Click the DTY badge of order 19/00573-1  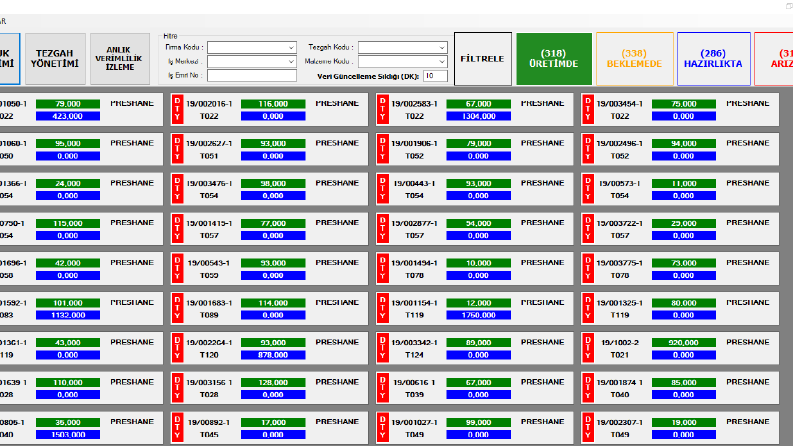click(x=588, y=189)
